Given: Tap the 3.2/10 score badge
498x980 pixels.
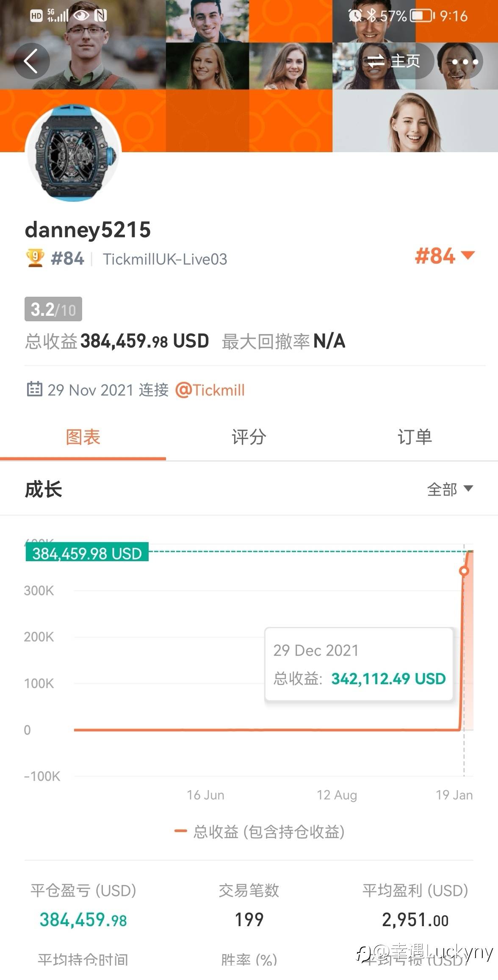Looking at the screenshot, I should pyautogui.click(x=53, y=309).
